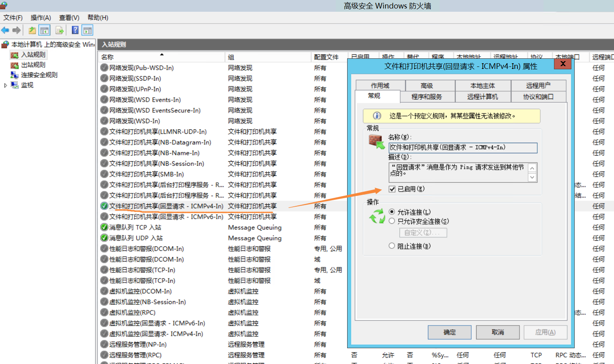Select the 允许连接(L) radio button

(x=392, y=212)
